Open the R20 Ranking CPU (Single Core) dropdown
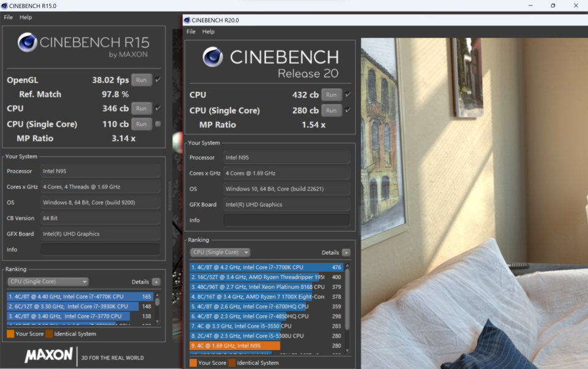 pyautogui.click(x=220, y=253)
